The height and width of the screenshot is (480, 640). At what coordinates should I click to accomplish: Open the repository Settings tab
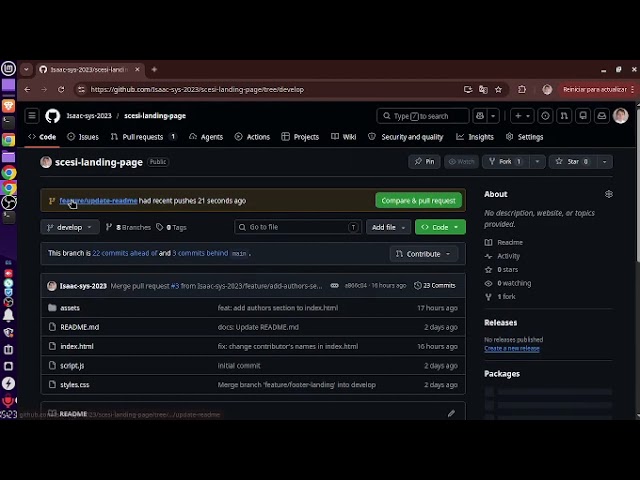[524, 137]
